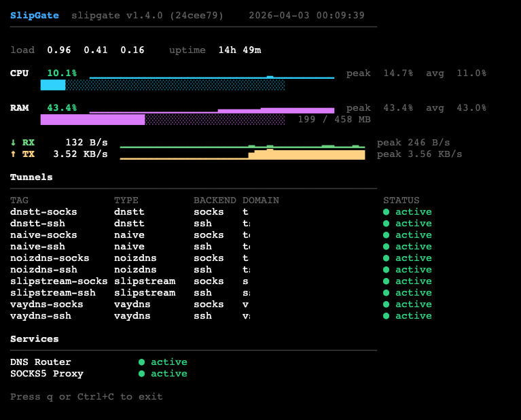The image size is (521, 420).
Task: Select the vaydns-ssh tunnel tag
Action: coord(41,315)
